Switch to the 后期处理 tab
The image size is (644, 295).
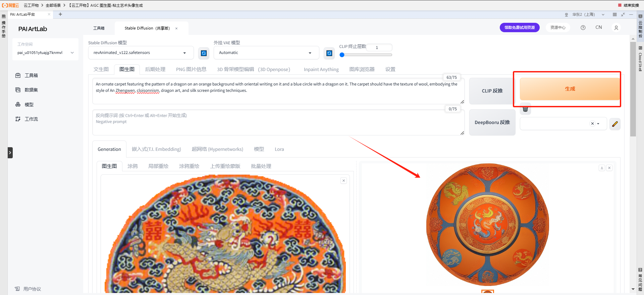[x=155, y=69]
